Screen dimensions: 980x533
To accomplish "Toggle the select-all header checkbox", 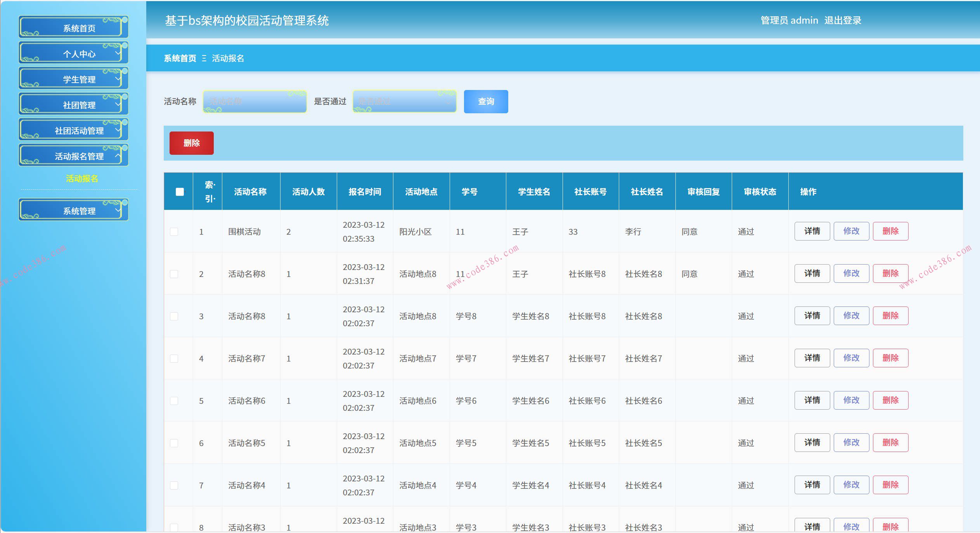I will pyautogui.click(x=180, y=192).
